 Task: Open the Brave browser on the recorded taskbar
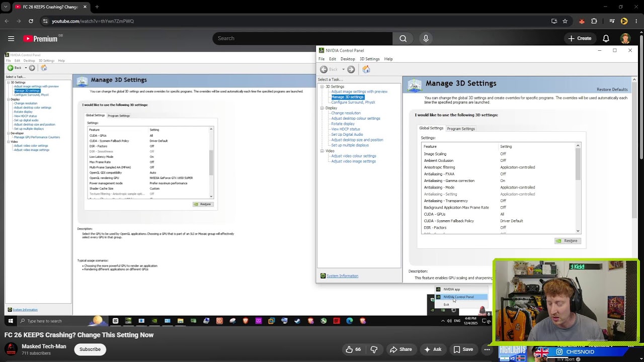click(246, 321)
